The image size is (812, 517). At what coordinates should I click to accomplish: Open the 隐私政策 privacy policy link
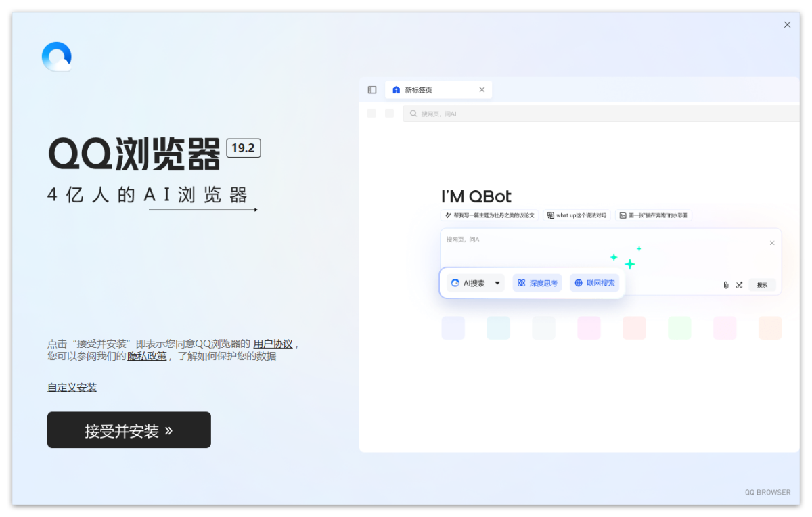(x=146, y=355)
